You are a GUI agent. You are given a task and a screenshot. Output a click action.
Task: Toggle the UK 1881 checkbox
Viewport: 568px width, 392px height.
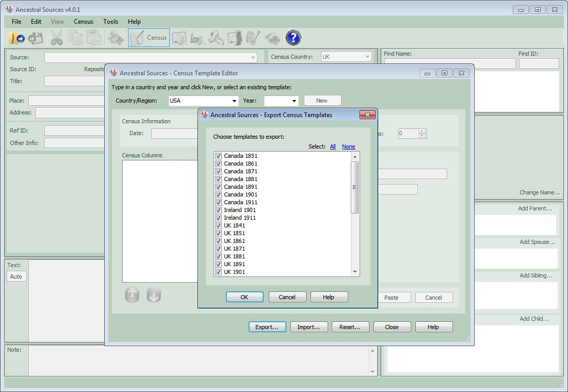(218, 256)
